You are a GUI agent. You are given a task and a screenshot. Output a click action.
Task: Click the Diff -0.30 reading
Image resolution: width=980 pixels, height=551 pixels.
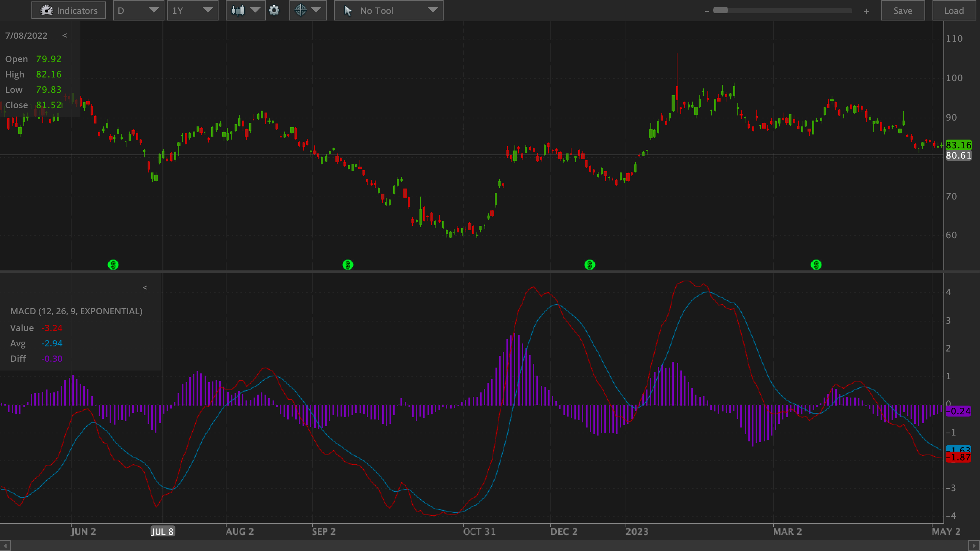[x=52, y=358]
